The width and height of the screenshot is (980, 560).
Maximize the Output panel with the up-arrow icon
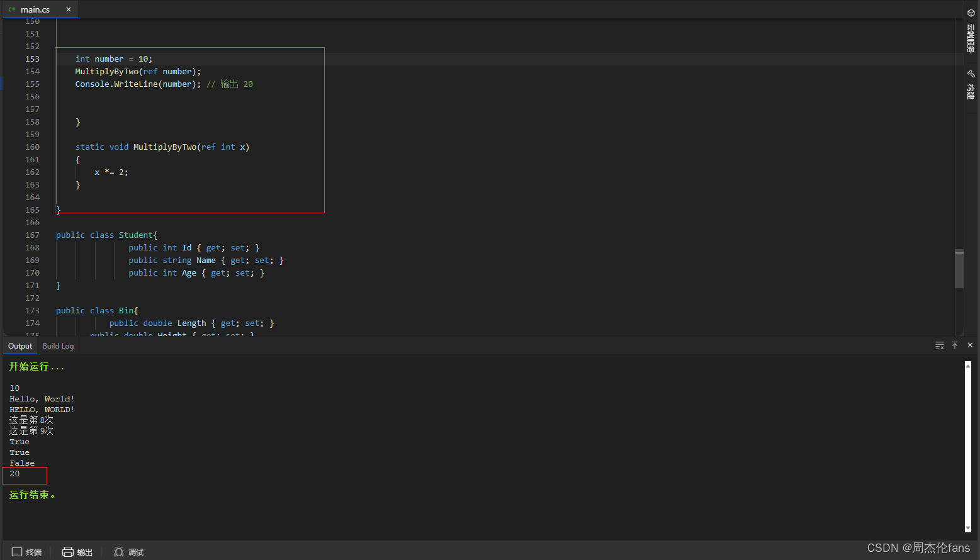click(x=955, y=345)
